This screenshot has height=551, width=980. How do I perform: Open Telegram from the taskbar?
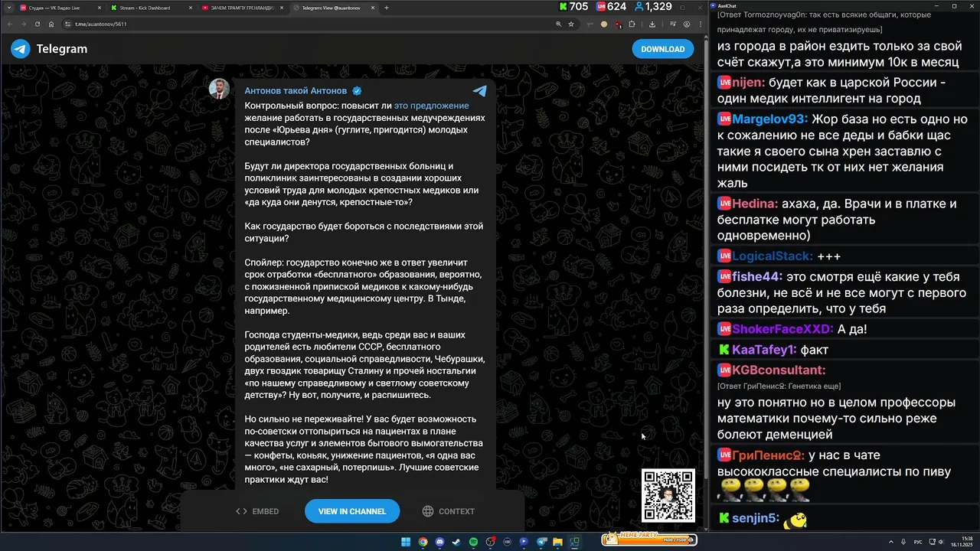[x=541, y=542]
